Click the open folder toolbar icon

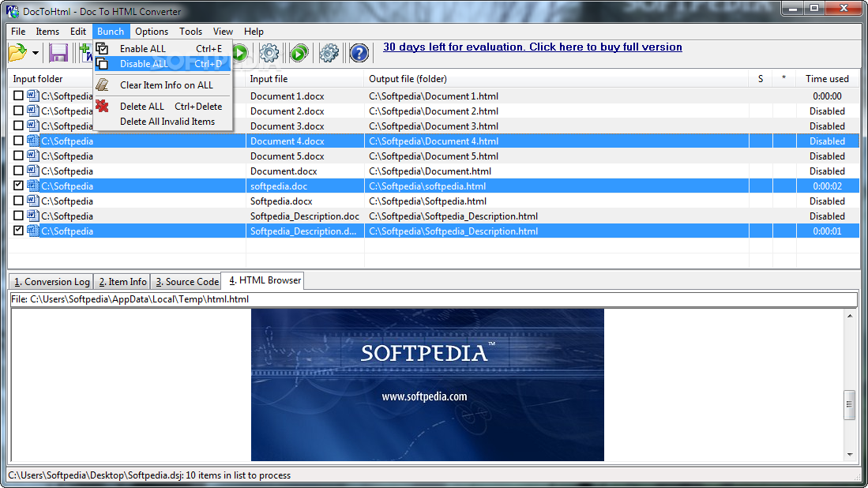click(x=17, y=53)
